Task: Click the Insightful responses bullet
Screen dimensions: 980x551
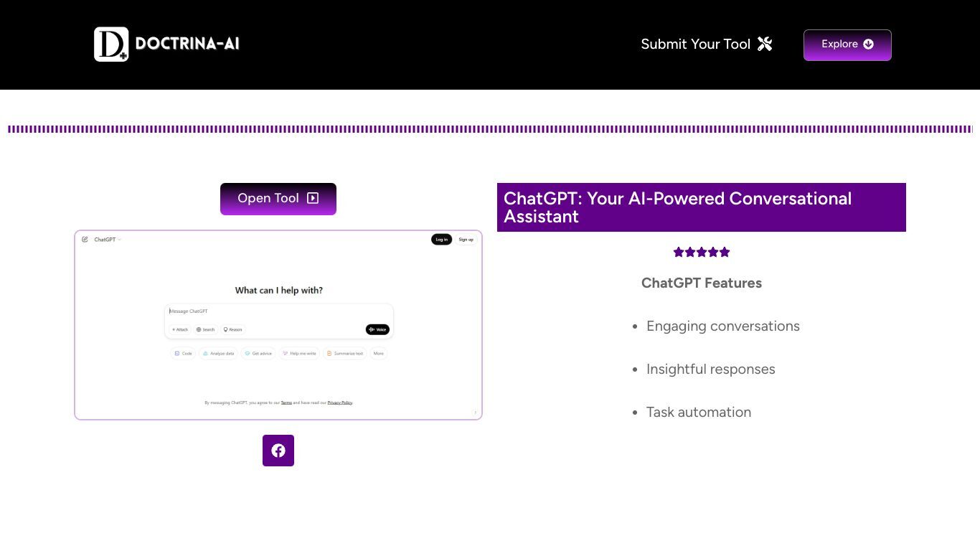Action: click(710, 369)
